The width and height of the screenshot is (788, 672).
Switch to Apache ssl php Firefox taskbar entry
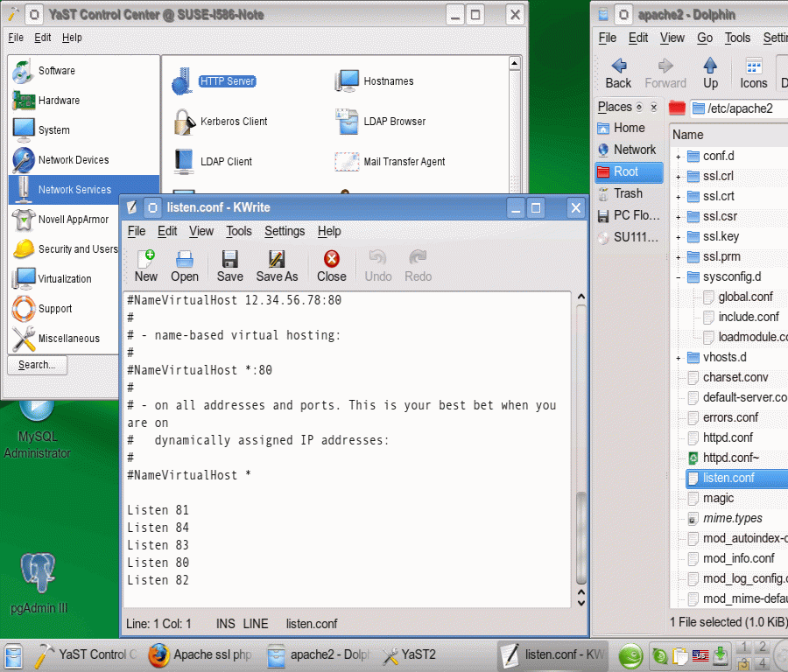(200, 654)
